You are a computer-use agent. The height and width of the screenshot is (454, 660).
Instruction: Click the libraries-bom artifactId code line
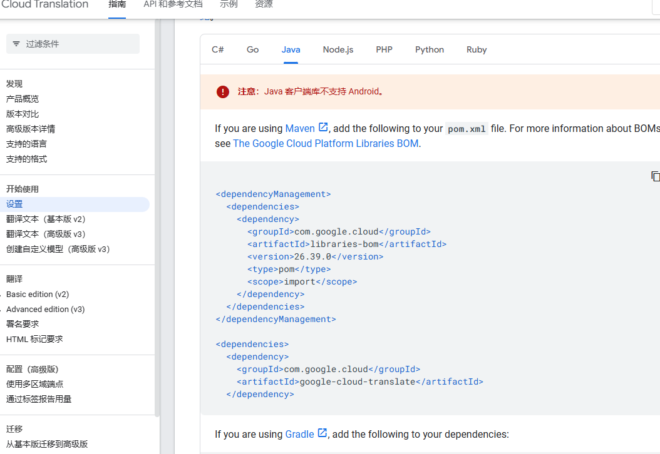coord(347,244)
